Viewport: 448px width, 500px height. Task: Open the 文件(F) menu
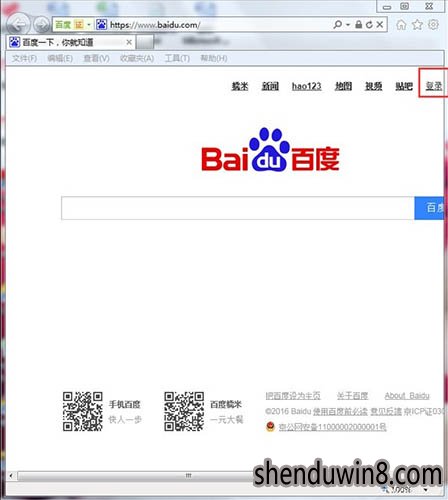click(24, 59)
